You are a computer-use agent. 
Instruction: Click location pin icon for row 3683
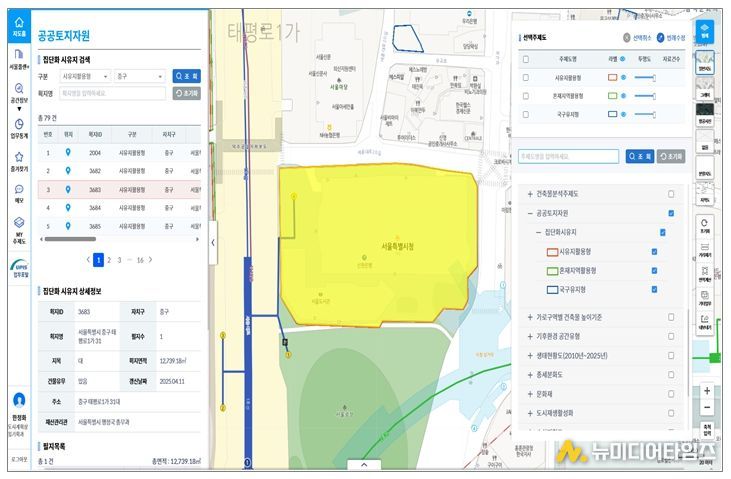pyautogui.click(x=68, y=189)
